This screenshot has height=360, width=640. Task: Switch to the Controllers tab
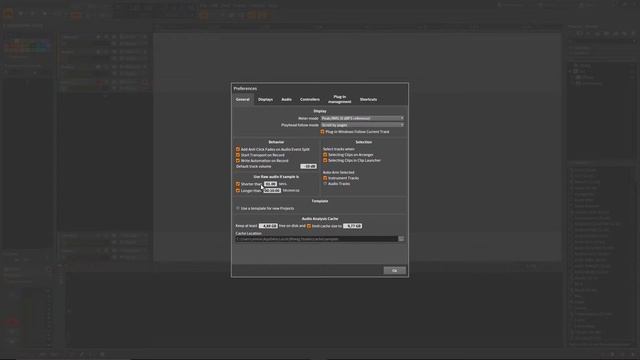point(310,99)
